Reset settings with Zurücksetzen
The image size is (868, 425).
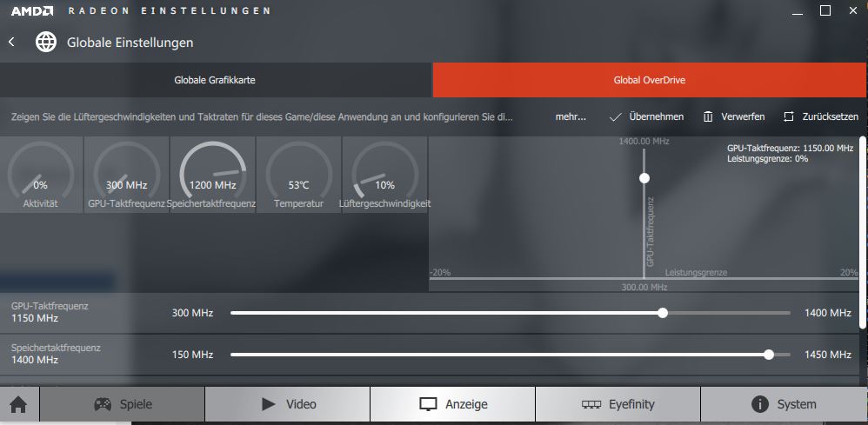click(831, 116)
